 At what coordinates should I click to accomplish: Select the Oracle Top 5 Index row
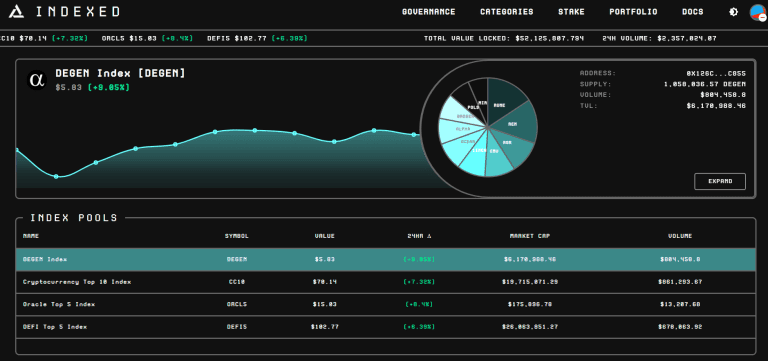pos(385,305)
